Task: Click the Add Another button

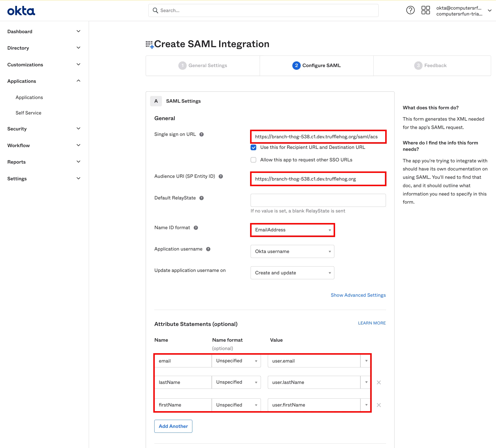Action: [173, 426]
